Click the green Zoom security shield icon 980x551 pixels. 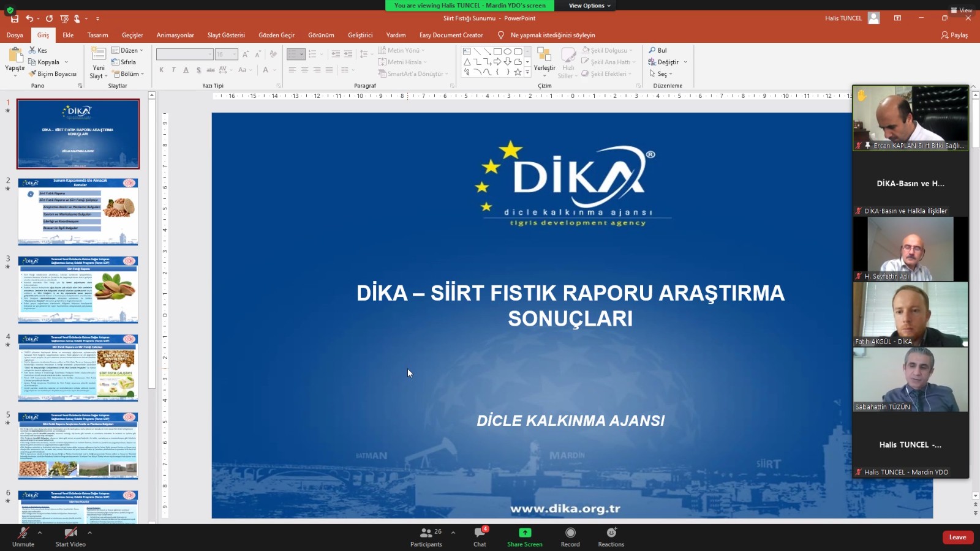click(x=9, y=10)
